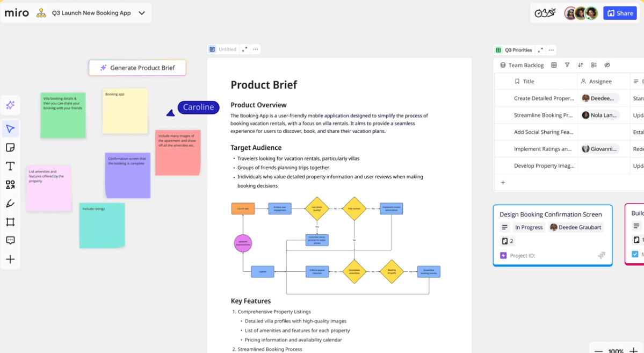644x353 pixels.
Task: Select the yellow Booking app sticky note
Action: [125, 111]
